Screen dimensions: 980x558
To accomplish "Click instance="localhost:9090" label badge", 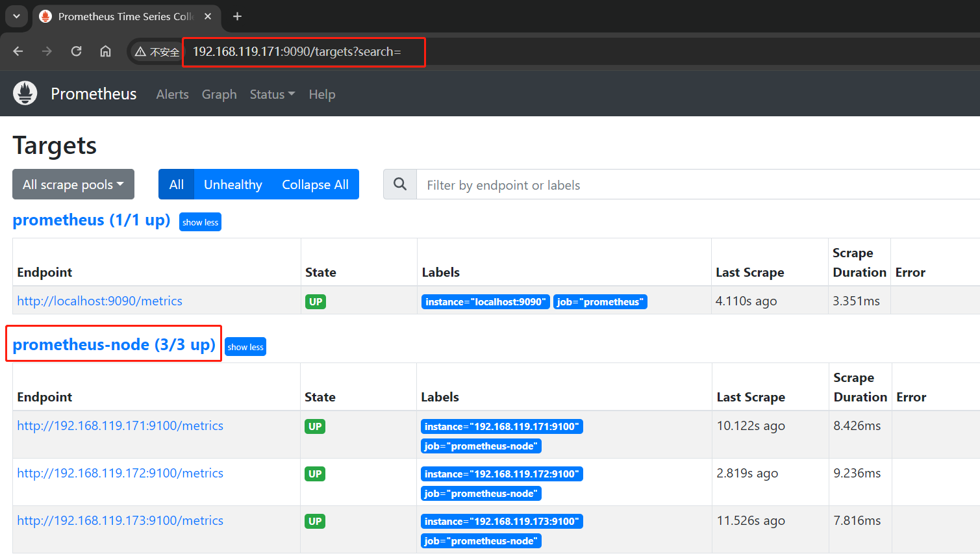I will 486,302.
